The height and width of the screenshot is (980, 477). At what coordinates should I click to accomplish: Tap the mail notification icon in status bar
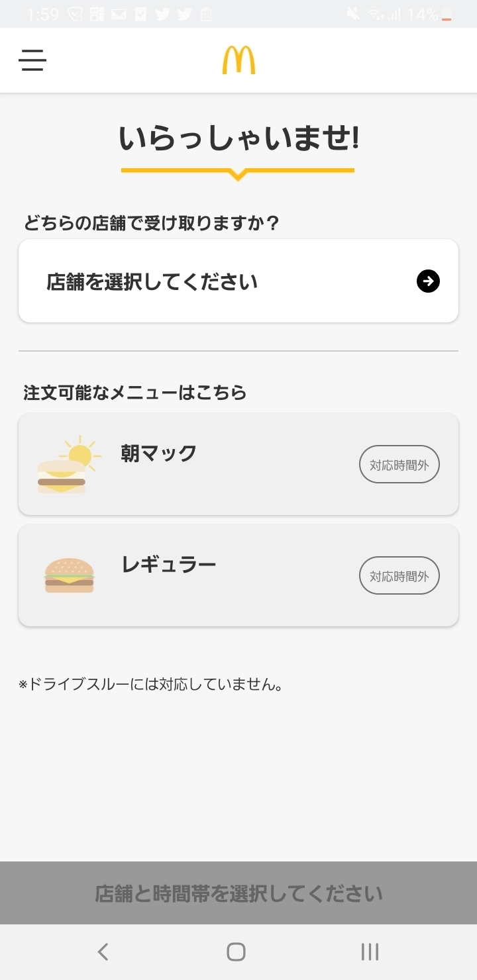click(x=119, y=14)
